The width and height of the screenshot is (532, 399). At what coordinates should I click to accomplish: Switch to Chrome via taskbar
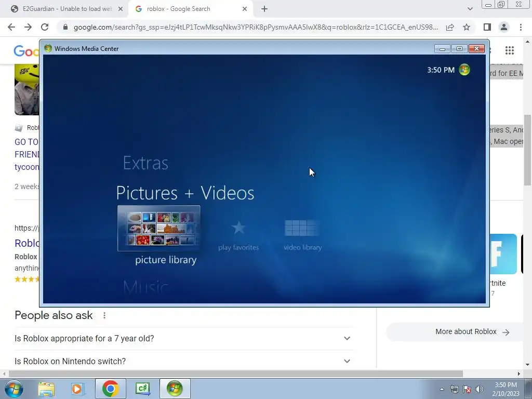coord(111,389)
